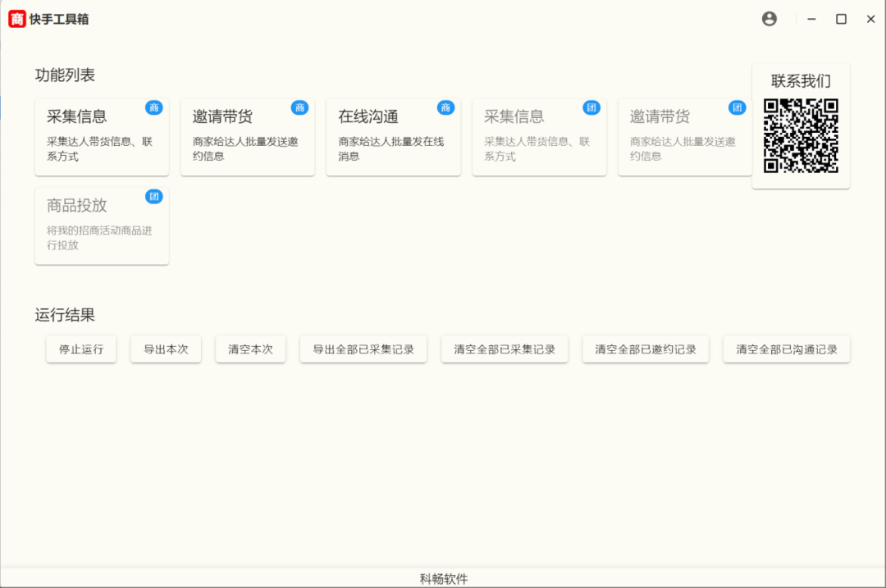
Task: Click the 科畅软件 footer text
Action: 443,578
